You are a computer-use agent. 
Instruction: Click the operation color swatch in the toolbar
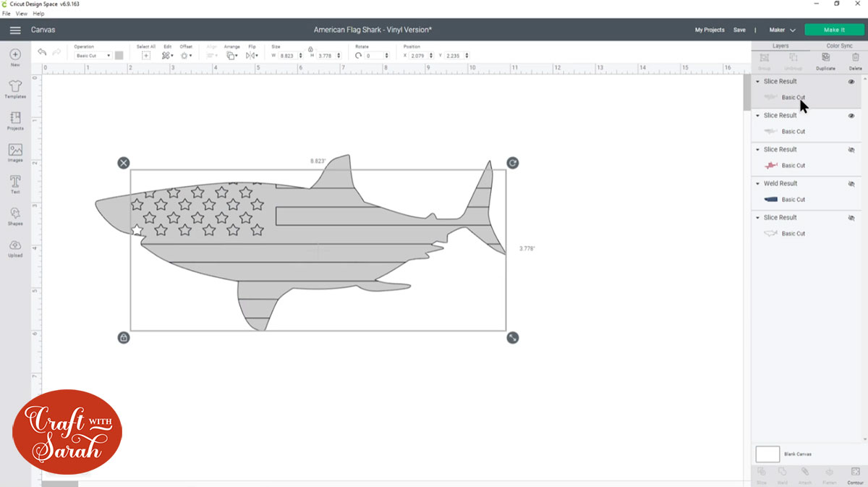(x=119, y=56)
